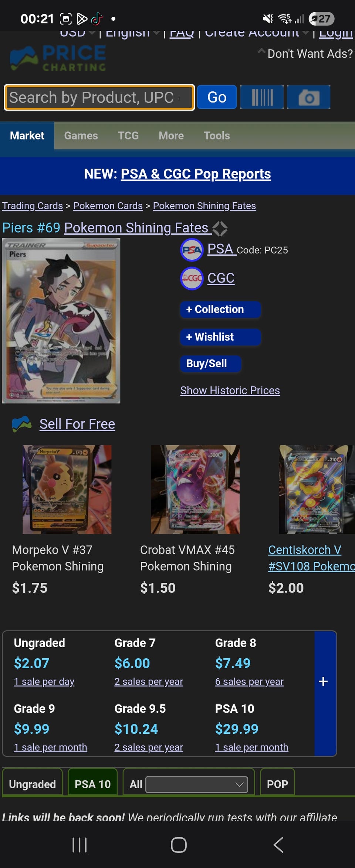Switch to the TCG menu tab

128,136
